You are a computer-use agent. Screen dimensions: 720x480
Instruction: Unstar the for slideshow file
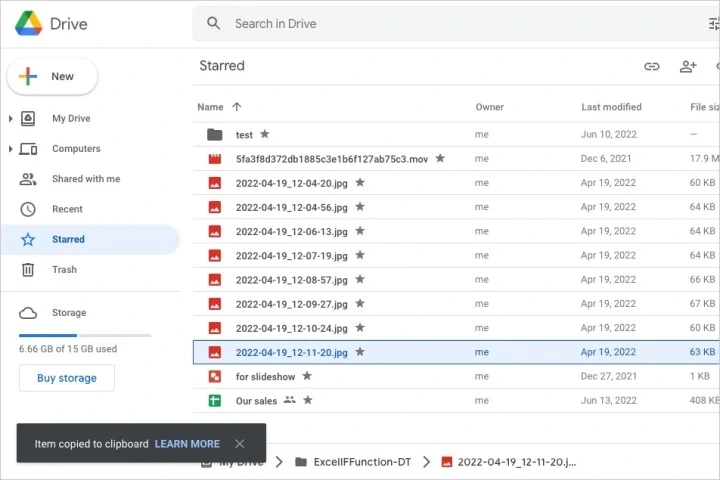(x=307, y=376)
